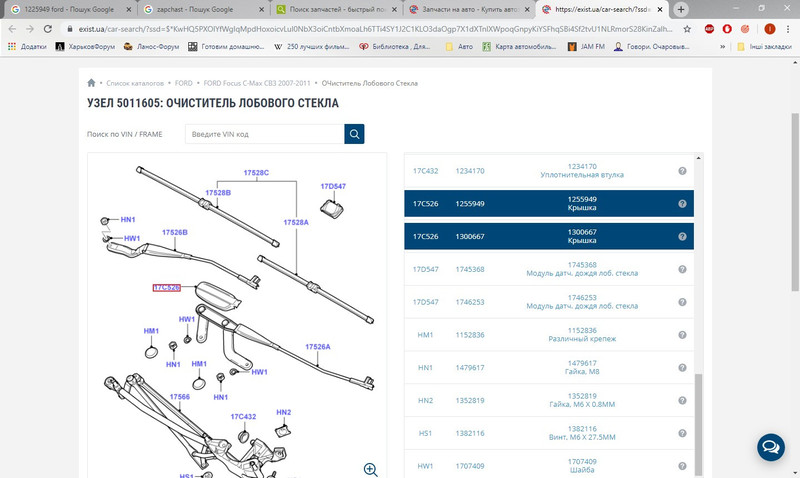Show help for part 1255949 row
800x478 pixels.
(682, 204)
